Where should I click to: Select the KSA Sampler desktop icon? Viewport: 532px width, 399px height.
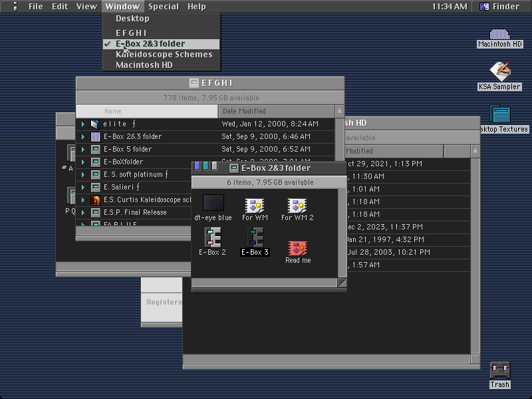click(x=500, y=72)
